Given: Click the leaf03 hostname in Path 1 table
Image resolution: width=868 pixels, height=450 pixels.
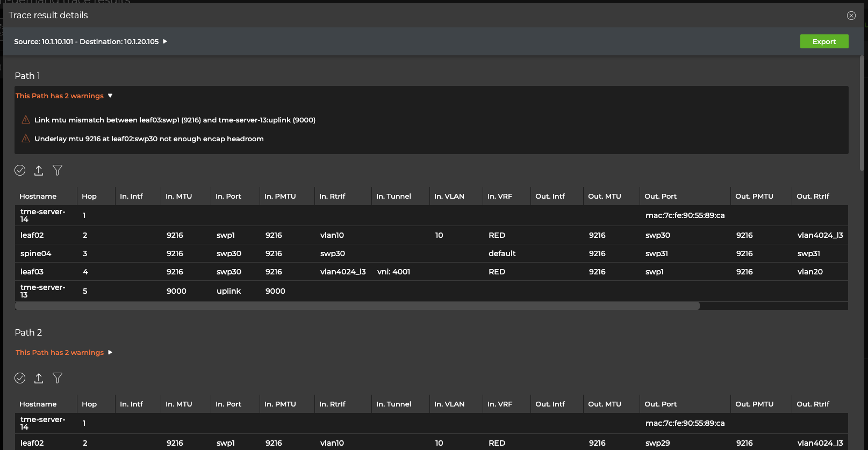Looking at the screenshot, I should (32, 272).
